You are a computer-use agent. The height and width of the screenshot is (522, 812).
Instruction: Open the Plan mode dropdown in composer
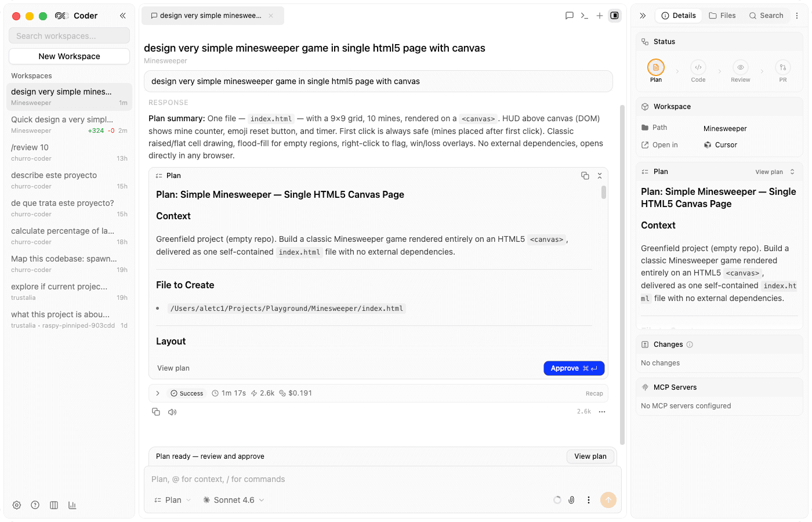[x=173, y=500]
